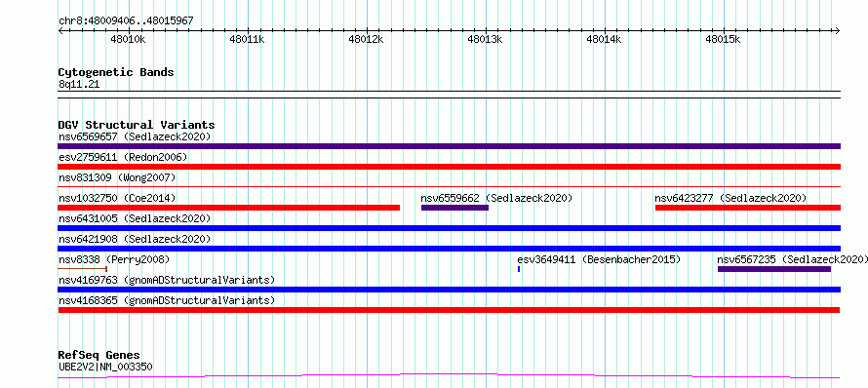Viewport: 868px width, 388px height.
Task: Click the nsv6567235 (Sedlazeck2020) label
Action: (x=793, y=259)
